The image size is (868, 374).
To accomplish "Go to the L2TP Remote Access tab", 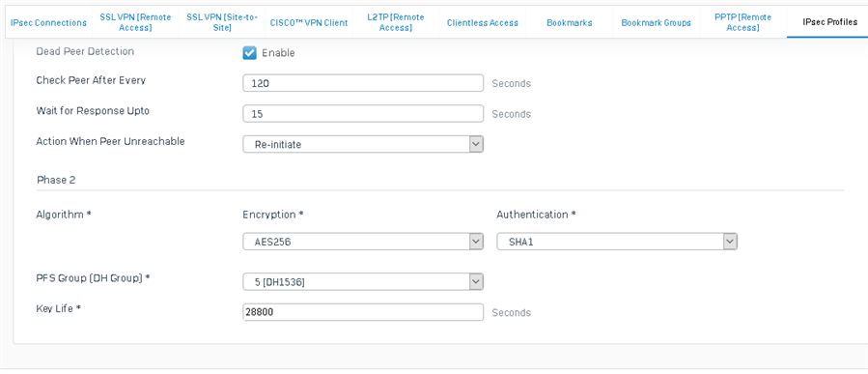I will coord(396,23).
